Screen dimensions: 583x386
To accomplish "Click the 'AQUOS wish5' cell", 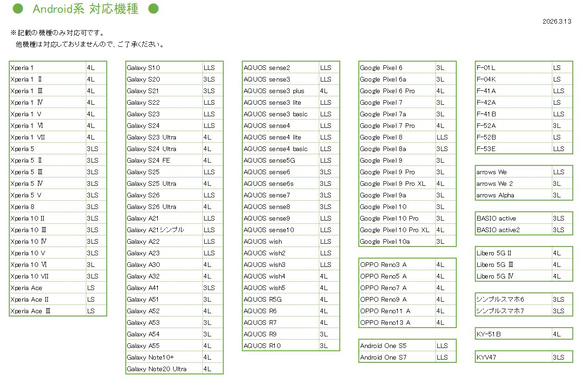I will [x=281, y=288].
